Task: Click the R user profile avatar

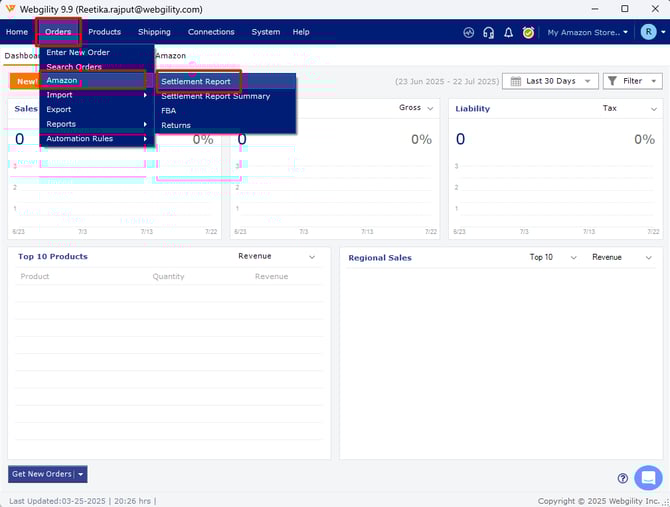Action: [648, 32]
